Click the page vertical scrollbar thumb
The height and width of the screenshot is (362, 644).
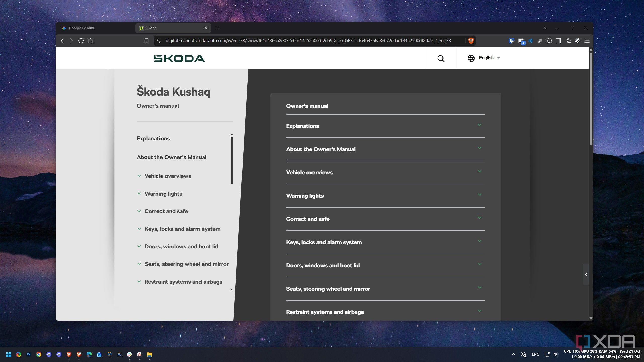[x=591, y=99]
